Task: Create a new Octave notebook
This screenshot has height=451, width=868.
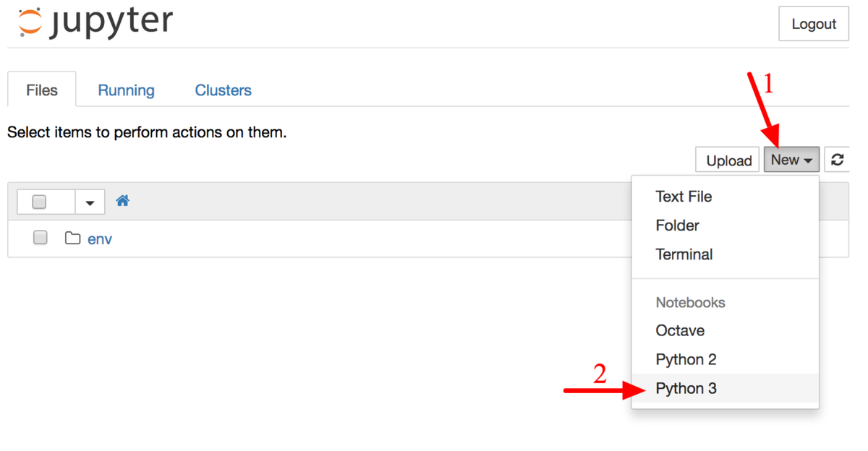Action: [x=679, y=330]
